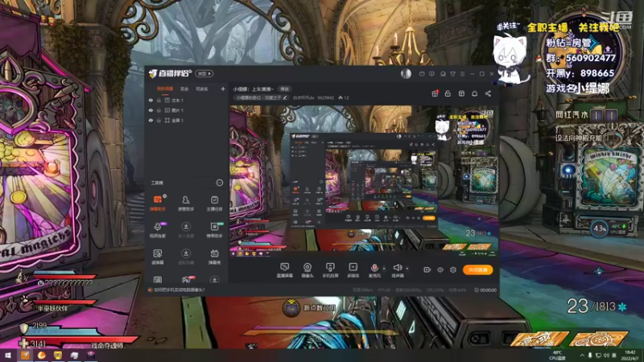Switch to the first orange scene tab
The image size is (644, 362).
click(165, 88)
